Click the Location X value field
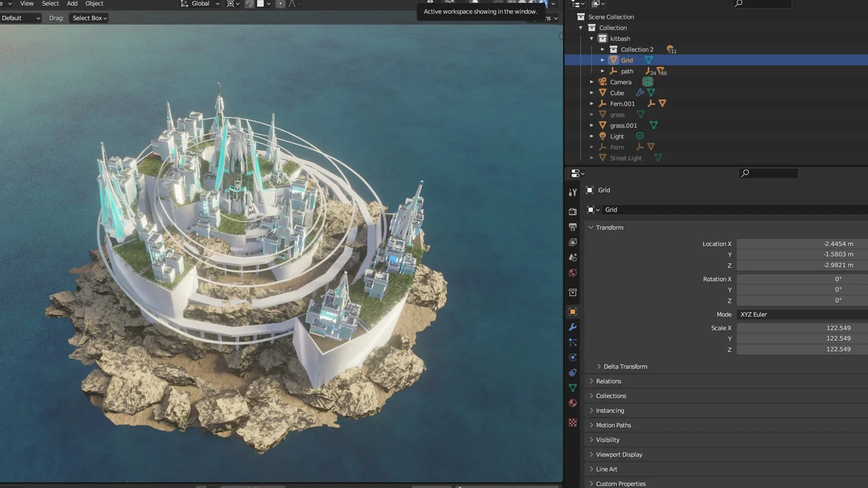This screenshot has width=868, height=488. coord(802,244)
